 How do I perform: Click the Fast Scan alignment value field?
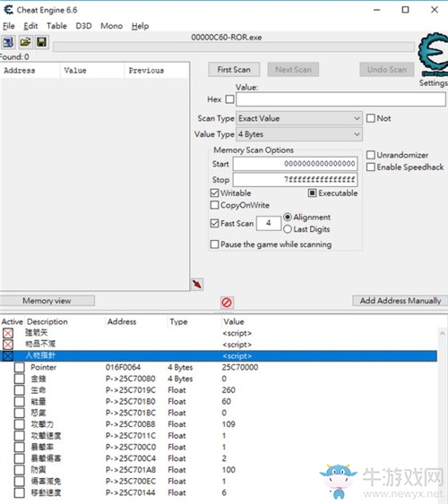269,223
